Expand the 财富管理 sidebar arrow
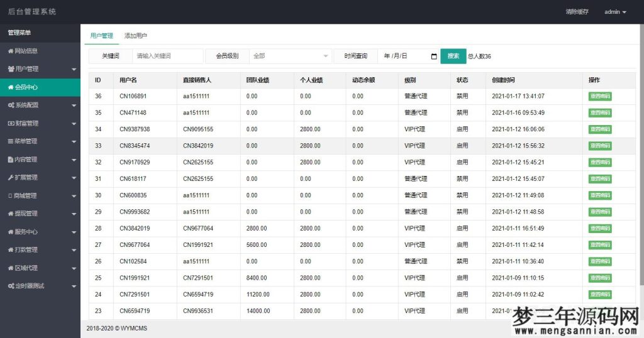 point(74,124)
